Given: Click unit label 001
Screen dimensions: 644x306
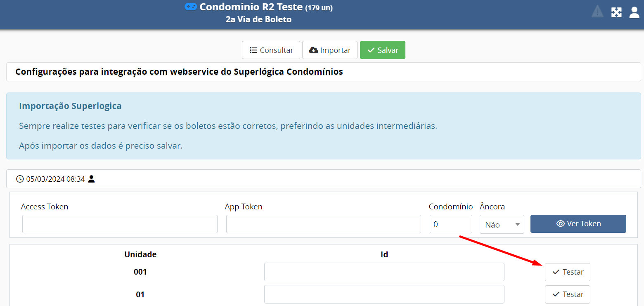Looking at the screenshot, I should 140,272.
